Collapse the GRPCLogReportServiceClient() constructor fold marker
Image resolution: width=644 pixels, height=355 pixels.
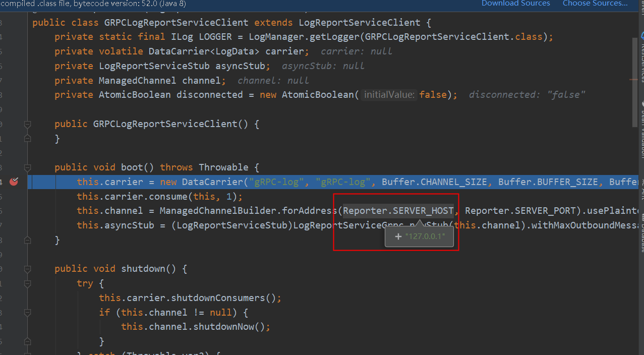28,124
